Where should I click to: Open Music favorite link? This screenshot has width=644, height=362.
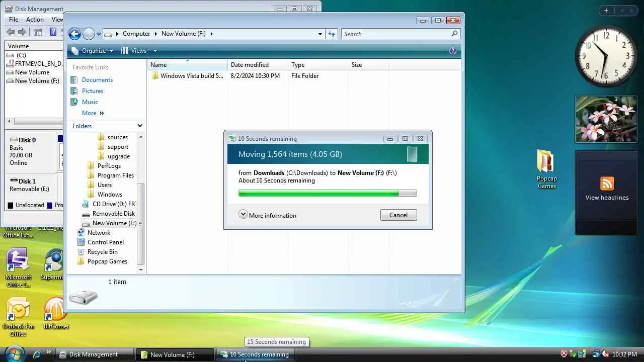[x=90, y=102]
